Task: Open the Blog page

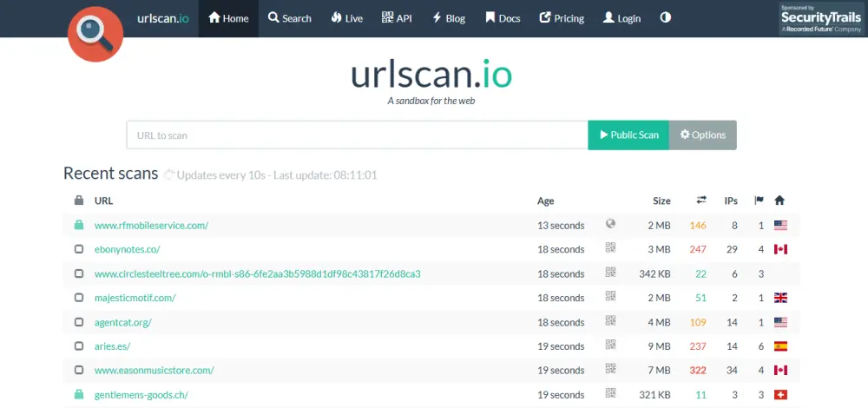Action: 449,18
